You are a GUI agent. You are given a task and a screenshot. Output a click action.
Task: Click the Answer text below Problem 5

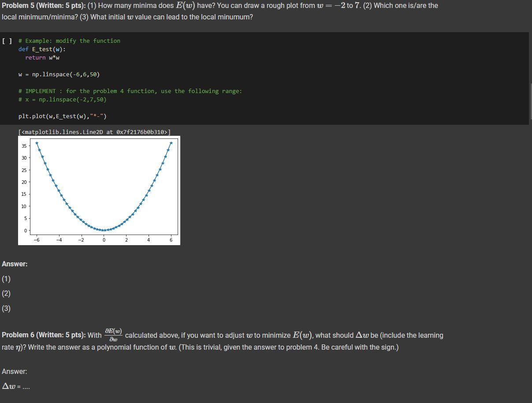15,264
